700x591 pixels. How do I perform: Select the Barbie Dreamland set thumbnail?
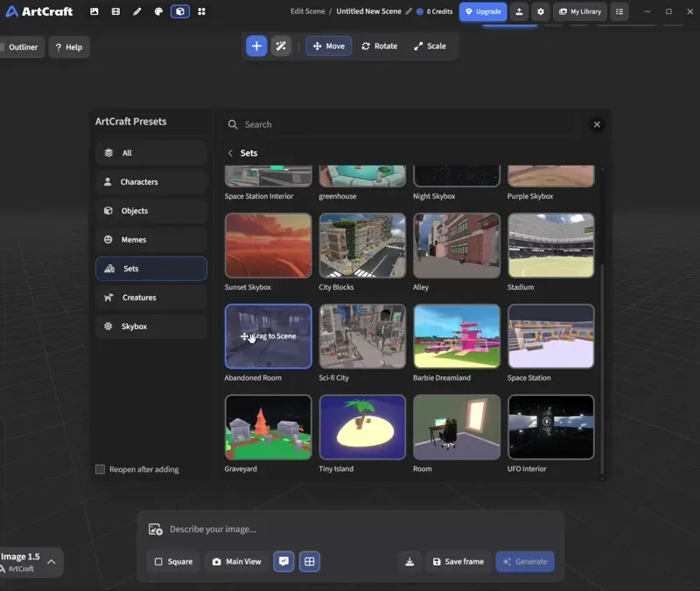(x=456, y=336)
